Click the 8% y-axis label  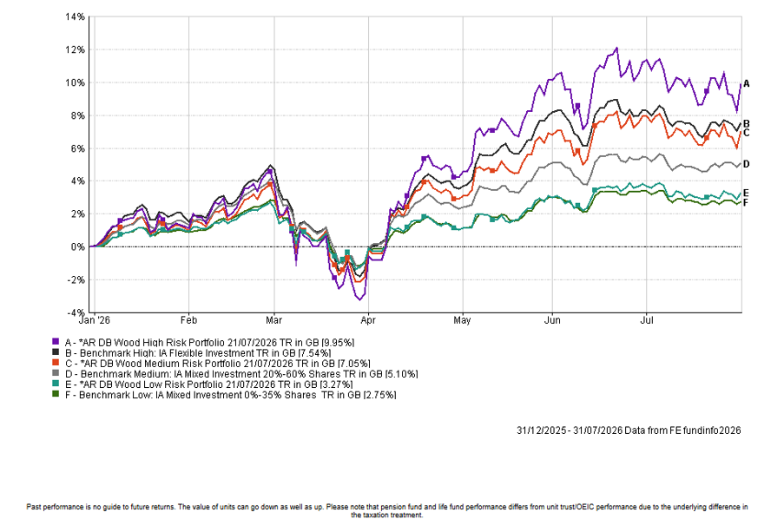click(77, 115)
